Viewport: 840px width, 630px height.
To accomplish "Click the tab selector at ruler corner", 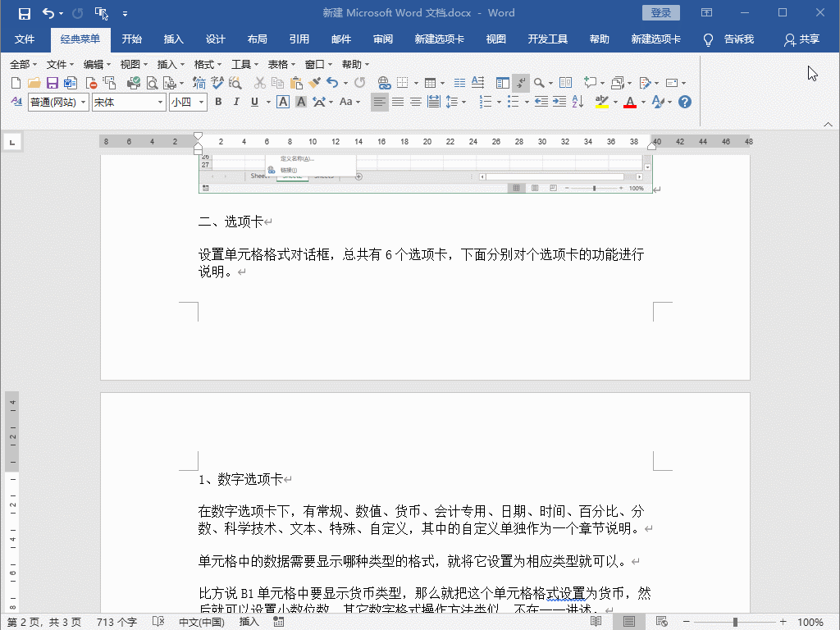I will pyautogui.click(x=11, y=143).
